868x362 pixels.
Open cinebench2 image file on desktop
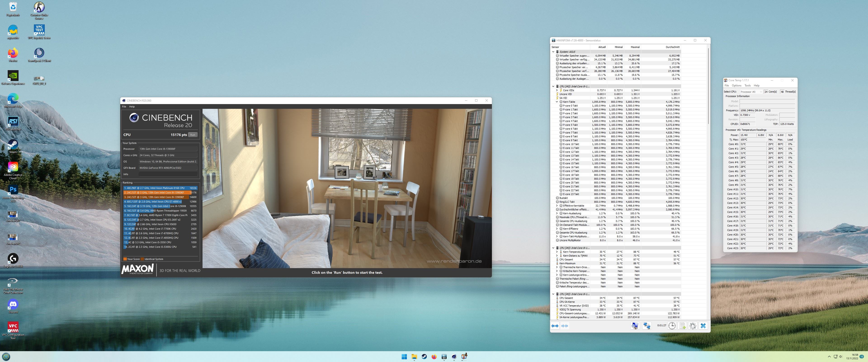pyautogui.click(x=13, y=239)
